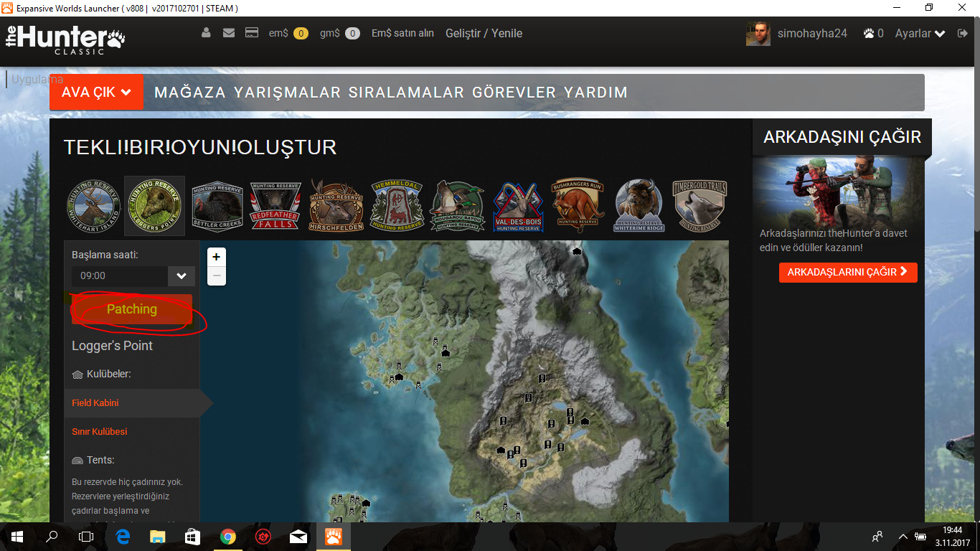Select Field Kabini lodge

coord(95,403)
